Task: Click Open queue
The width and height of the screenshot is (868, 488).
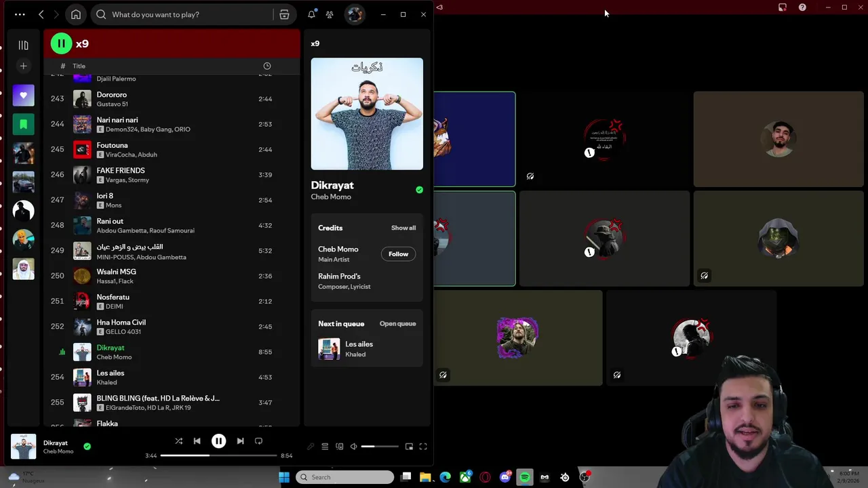Action: pos(397,324)
